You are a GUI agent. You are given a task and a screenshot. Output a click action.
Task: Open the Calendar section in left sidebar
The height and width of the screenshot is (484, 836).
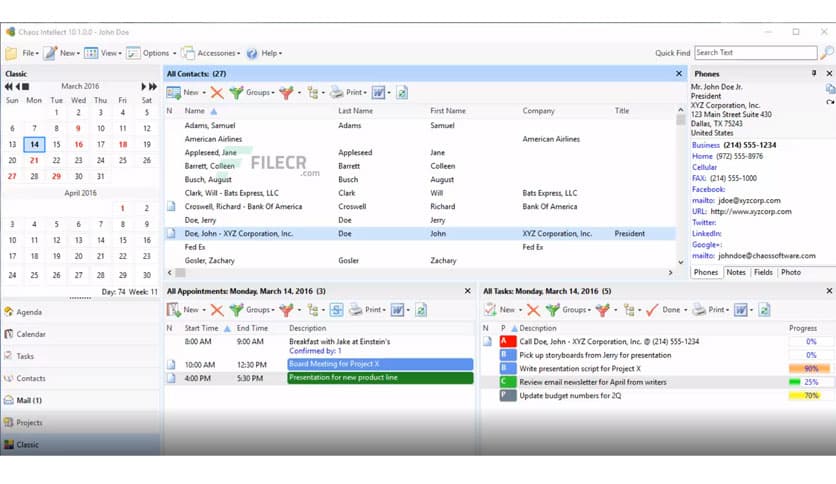(x=30, y=334)
